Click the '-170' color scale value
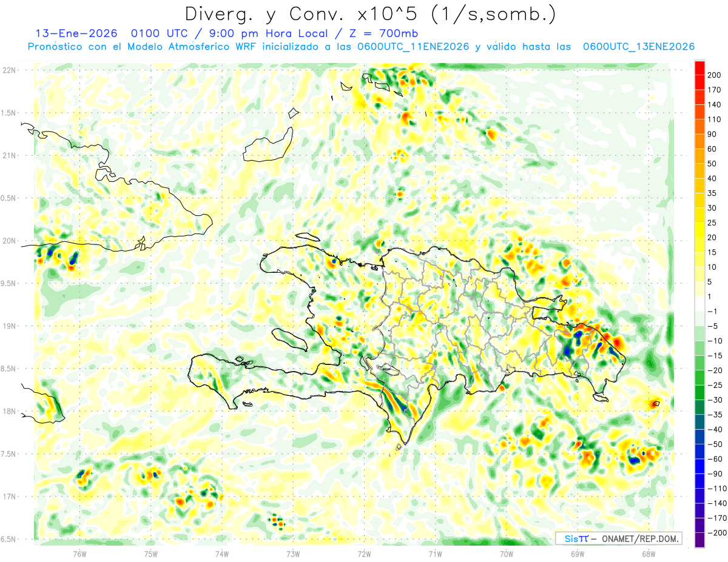This screenshot has height=562, width=728. pos(716,518)
